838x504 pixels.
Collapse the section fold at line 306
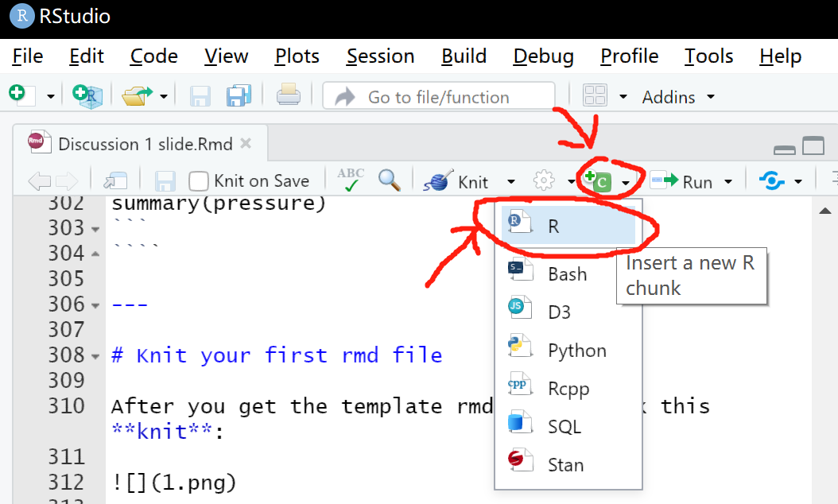click(x=95, y=306)
